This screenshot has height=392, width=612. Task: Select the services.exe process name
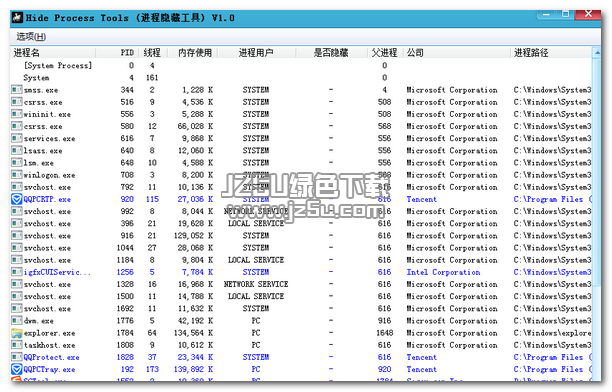click(x=50, y=139)
